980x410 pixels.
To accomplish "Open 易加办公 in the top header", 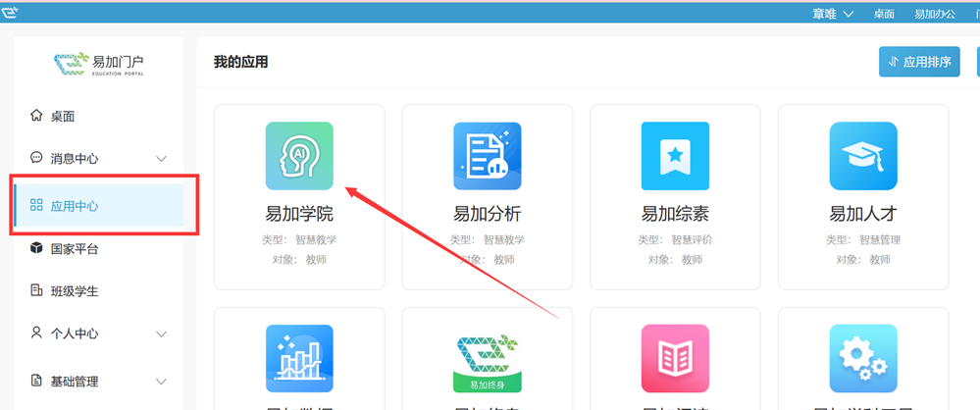I will coord(935,14).
